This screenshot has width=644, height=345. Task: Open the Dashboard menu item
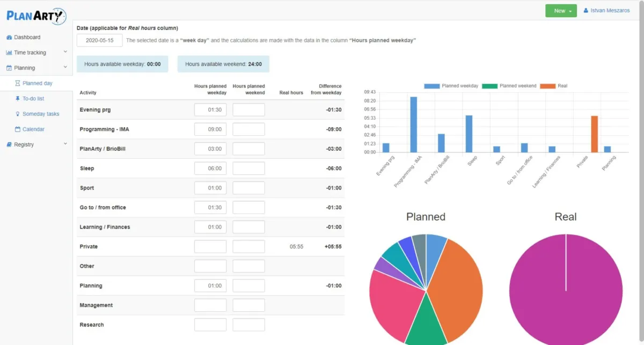tap(27, 38)
